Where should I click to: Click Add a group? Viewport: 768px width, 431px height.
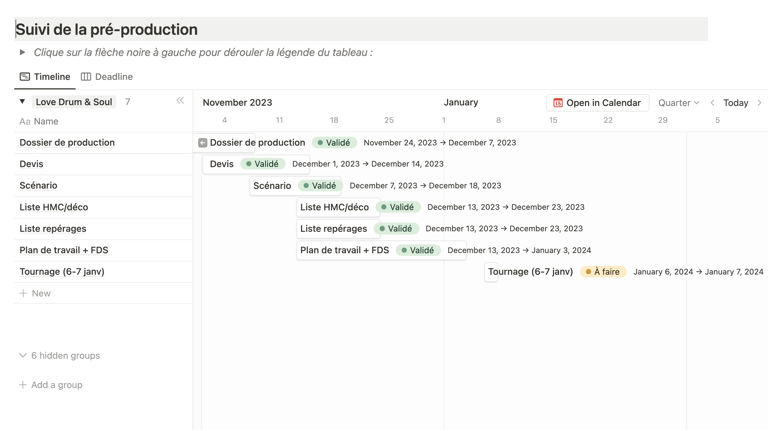click(x=51, y=385)
